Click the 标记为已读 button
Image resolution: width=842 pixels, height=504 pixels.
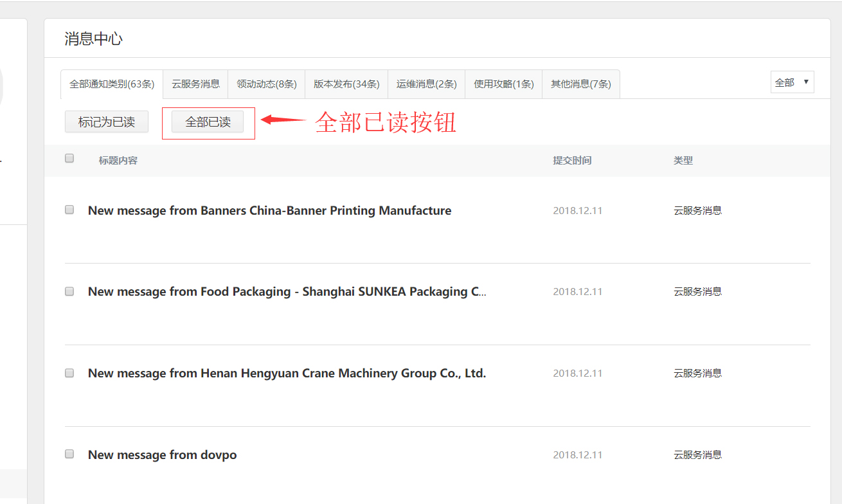pyautogui.click(x=107, y=122)
